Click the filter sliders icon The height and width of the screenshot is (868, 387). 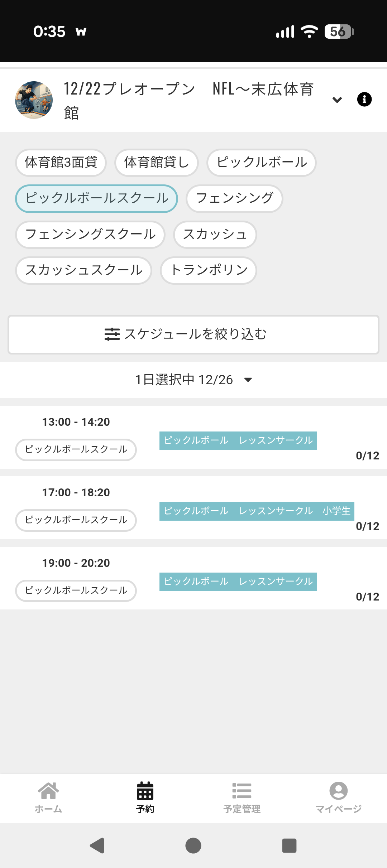112,334
